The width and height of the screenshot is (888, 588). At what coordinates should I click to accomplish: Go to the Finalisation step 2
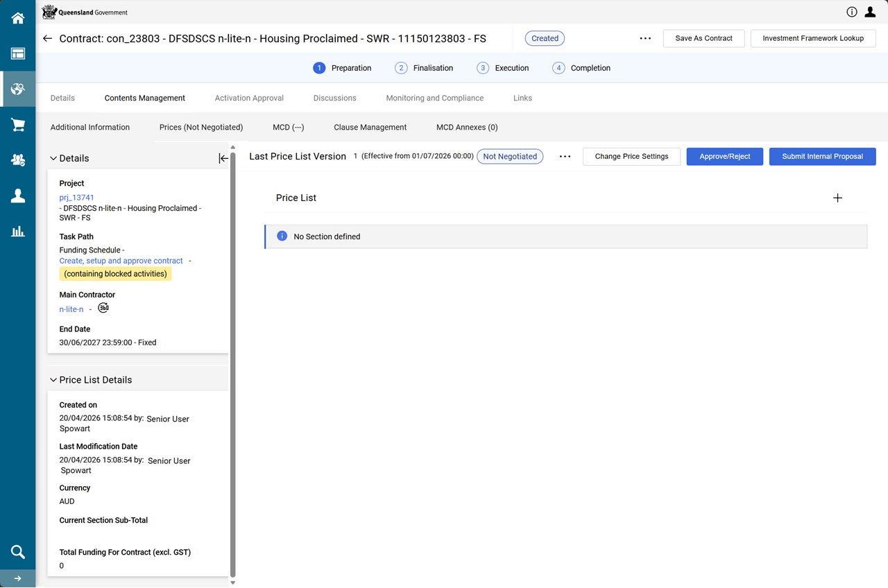coord(424,68)
